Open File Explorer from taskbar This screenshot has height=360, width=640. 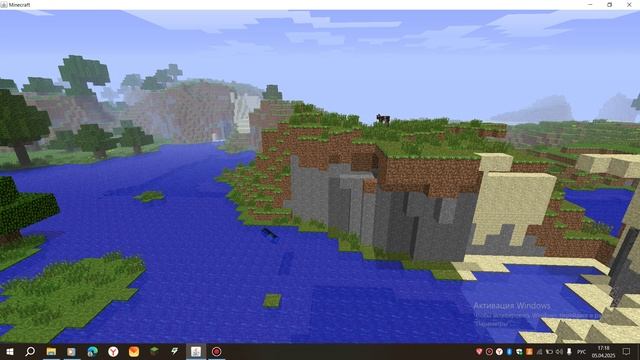(x=51, y=351)
